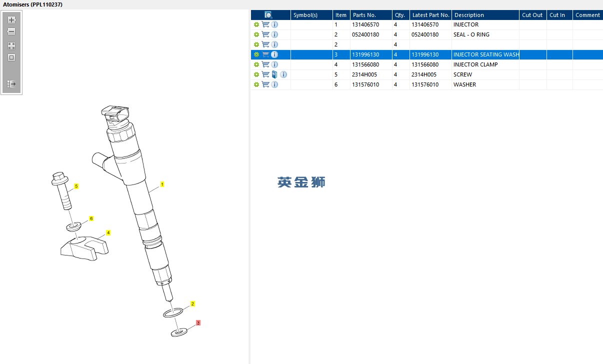This screenshot has width=603, height=364.
Task: Select the INJECTOR CLAMP description cell
Action: pyautogui.click(x=485, y=64)
